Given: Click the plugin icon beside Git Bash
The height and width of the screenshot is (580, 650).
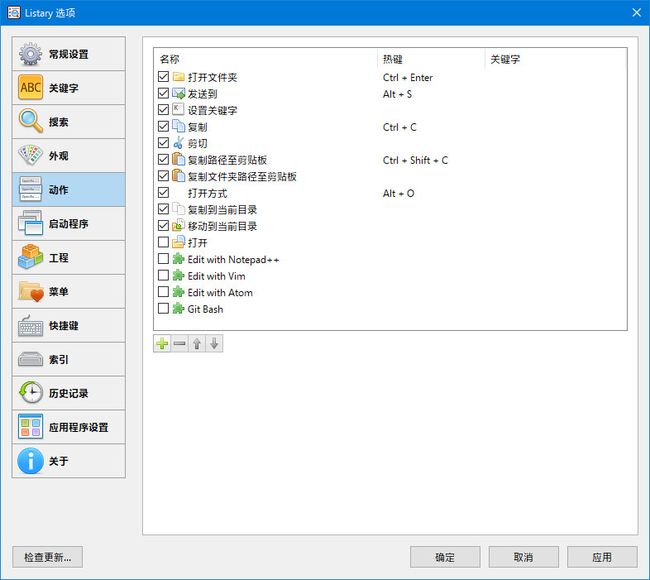Looking at the screenshot, I should [x=178, y=309].
